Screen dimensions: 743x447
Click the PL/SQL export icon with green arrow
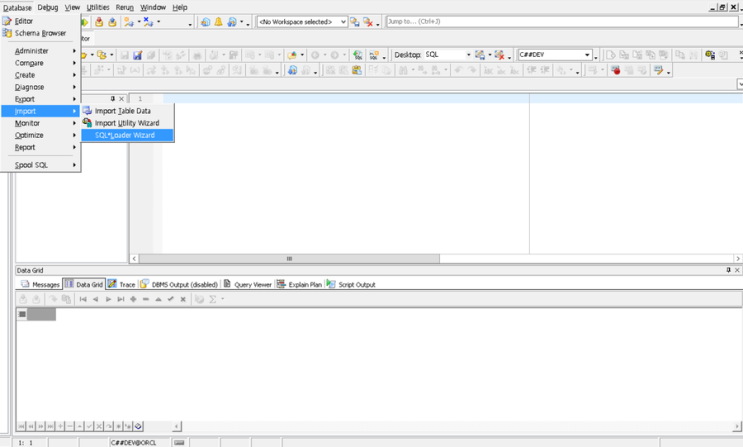click(x=357, y=55)
